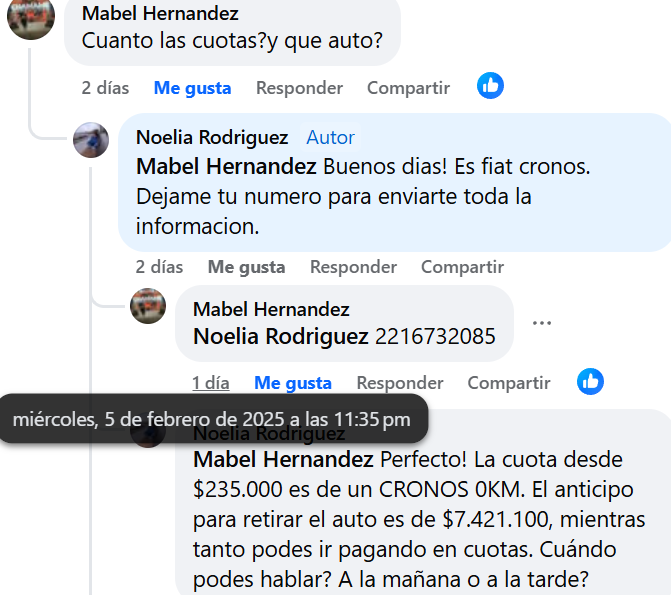The height and width of the screenshot is (595, 671).
Task: Click Noelia Rodriguez's profile avatar on her reply
Action: click(x=91, y=140)
